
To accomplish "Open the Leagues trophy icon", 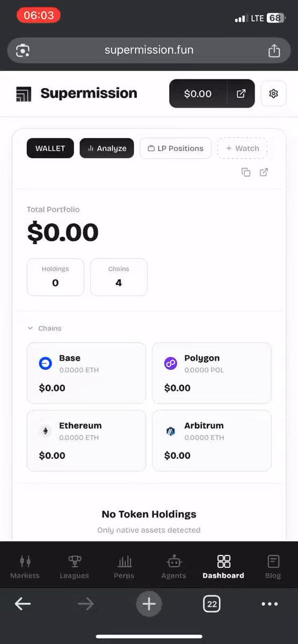I will coord(74,561).
